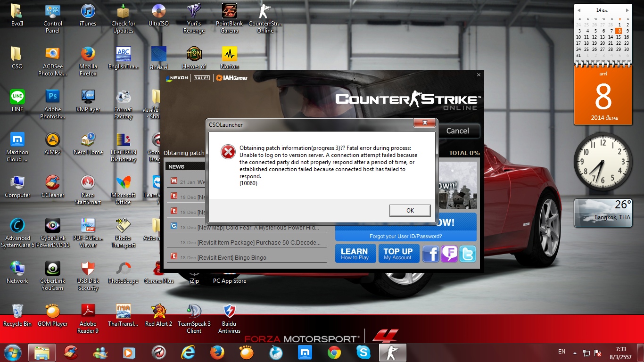Close the CSOLauncher error dialog
Image resolution: width=644 pixels, height=362 pixels.
[424, 123]
